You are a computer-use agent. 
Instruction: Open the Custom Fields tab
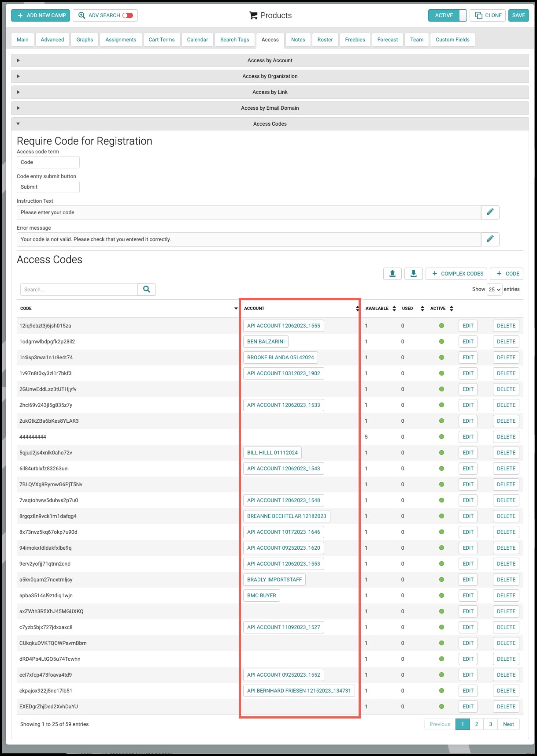(x=452, y=40)
